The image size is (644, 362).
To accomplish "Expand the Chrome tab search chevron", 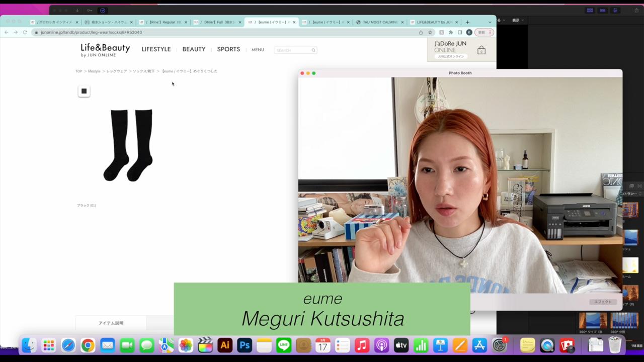I will pos(490,22).
